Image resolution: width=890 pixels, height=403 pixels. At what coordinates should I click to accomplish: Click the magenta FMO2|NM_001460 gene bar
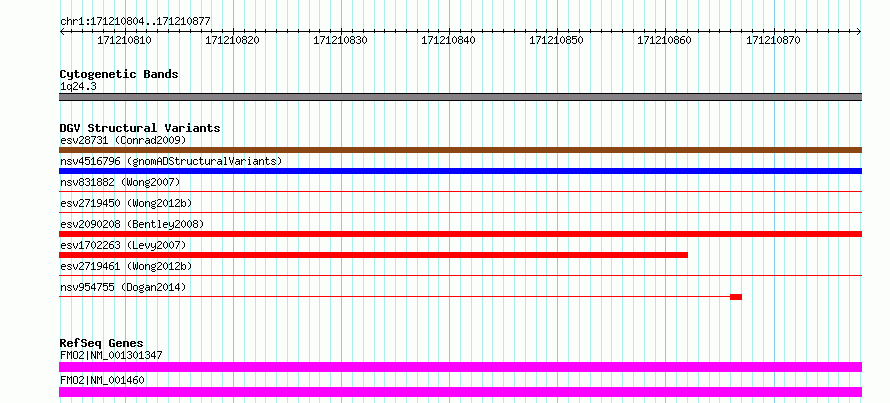(460, 392)
